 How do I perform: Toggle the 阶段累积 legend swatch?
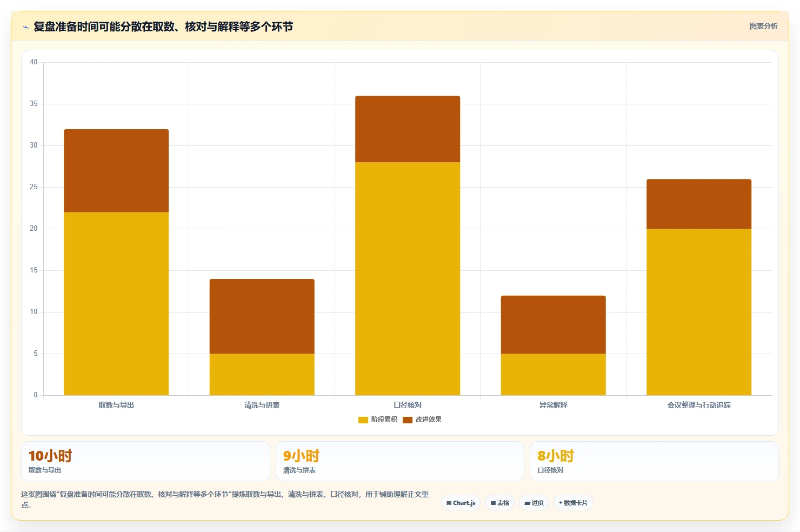point(363,420)
